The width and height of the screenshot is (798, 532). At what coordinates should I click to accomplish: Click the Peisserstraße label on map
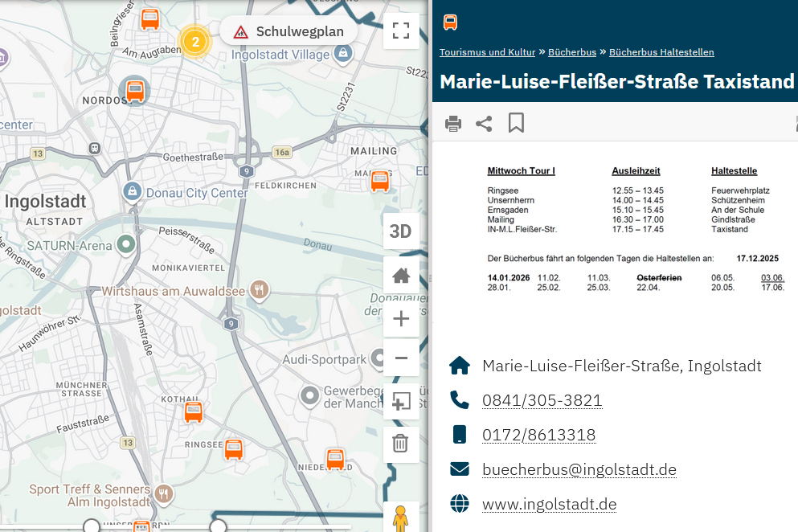tap(186, 239)
